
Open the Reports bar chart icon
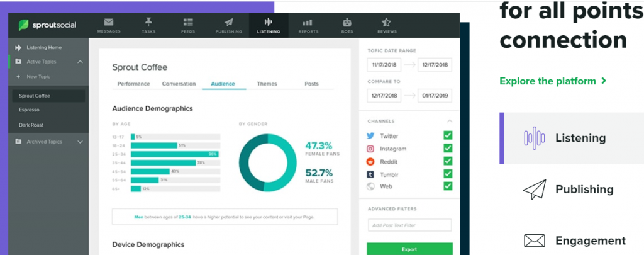(307, 23)
